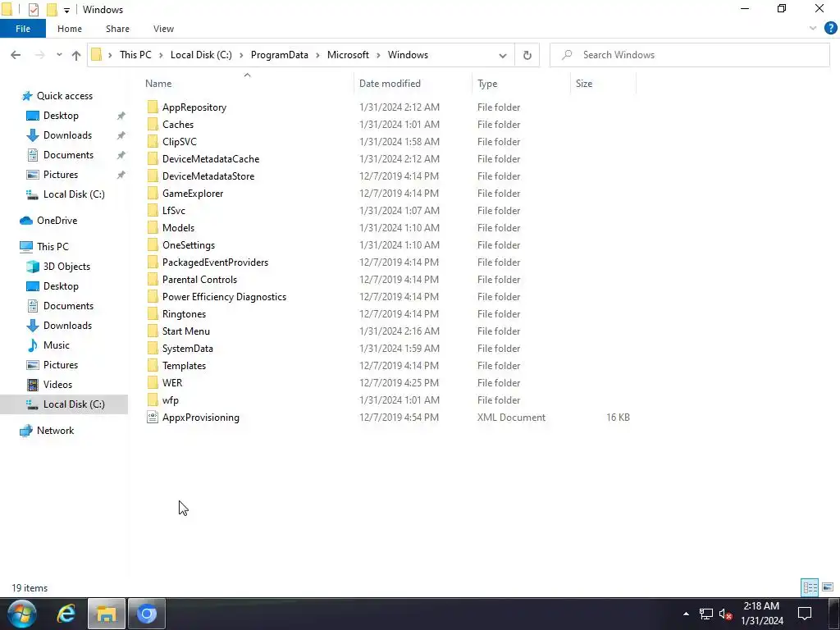The height and width of the screenshot is (630, 840).
Task: Select pinned Documents under Quick access
Action: (x=68, y=155)
